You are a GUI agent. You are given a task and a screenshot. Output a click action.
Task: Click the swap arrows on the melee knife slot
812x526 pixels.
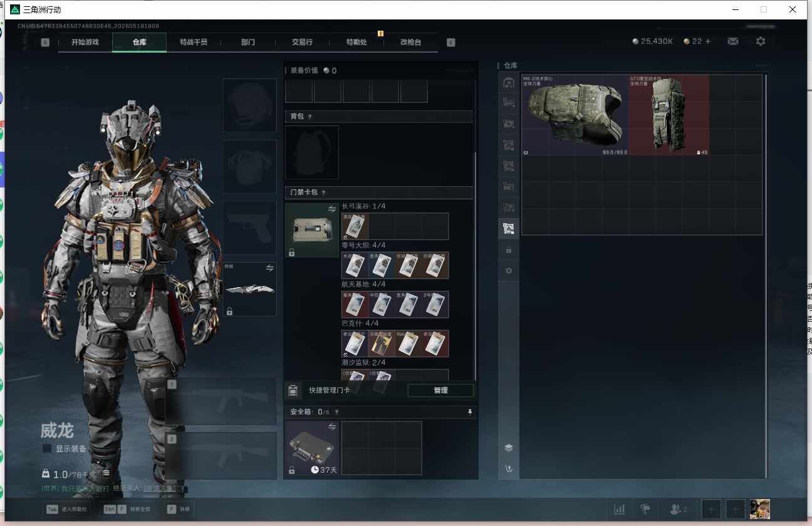tap(270, 268)
